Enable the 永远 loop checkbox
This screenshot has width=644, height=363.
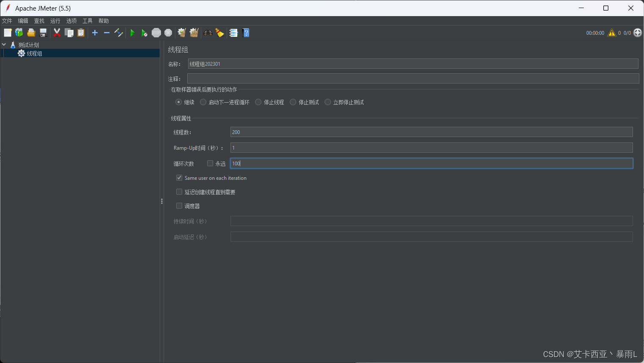click(210, 163)
